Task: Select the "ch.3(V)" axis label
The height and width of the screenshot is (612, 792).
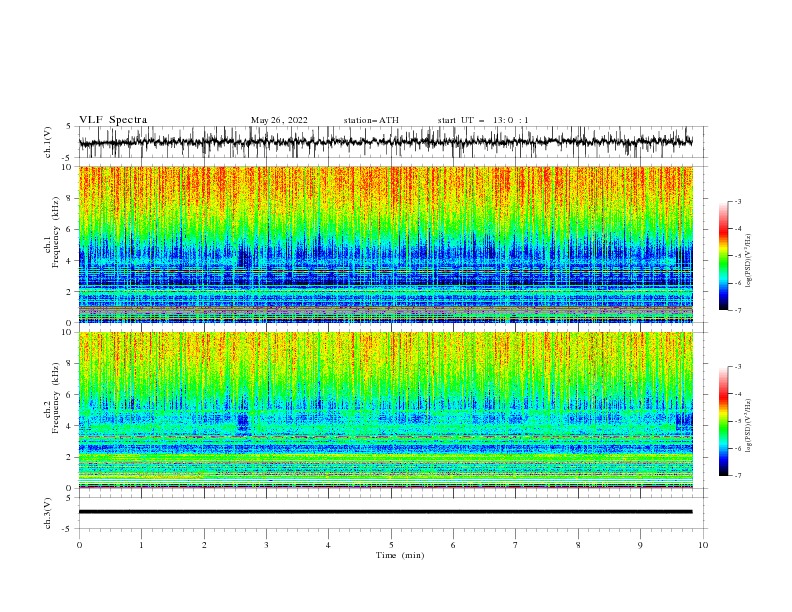Action: click(x=48, y=513)
